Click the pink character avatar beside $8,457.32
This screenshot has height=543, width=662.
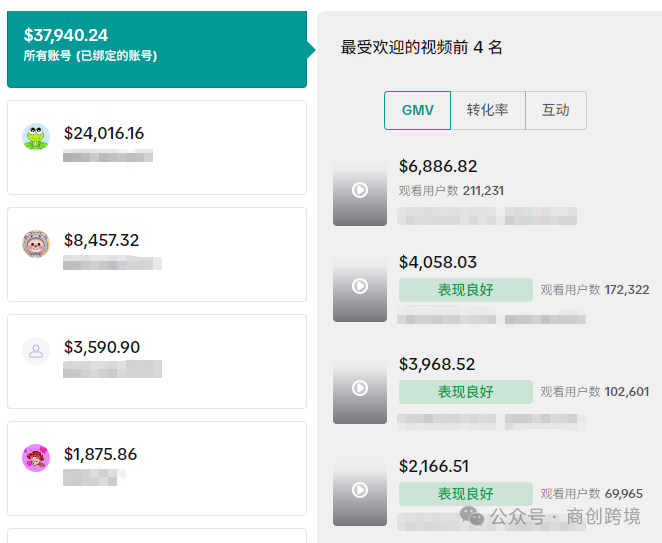click(36, 244)
